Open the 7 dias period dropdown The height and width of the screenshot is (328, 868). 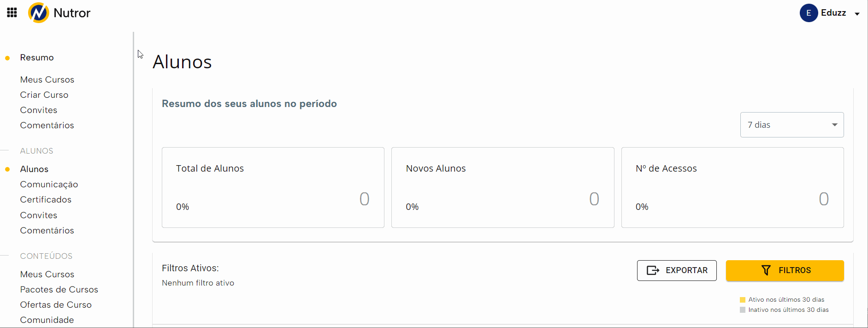tap(792, 125)
